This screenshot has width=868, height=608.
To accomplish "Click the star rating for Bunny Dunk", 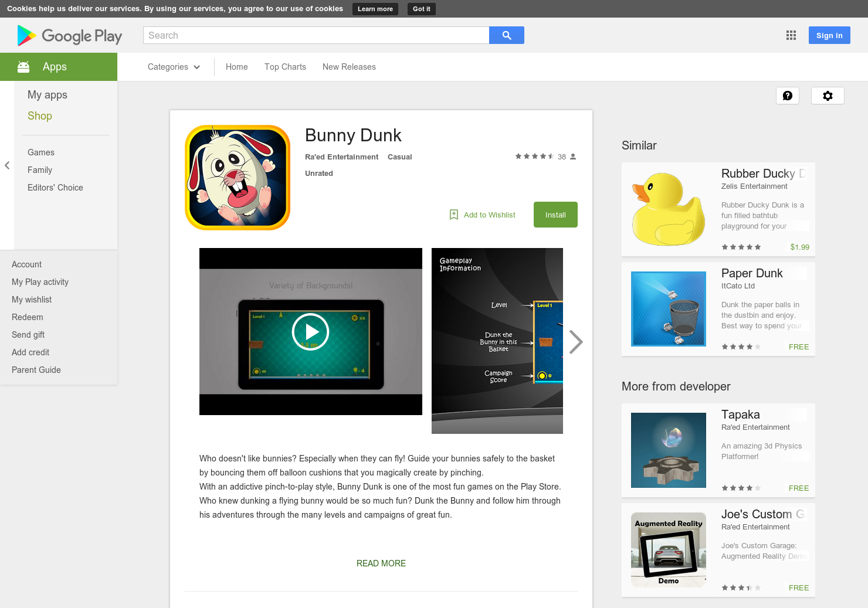I will point(534,157).
